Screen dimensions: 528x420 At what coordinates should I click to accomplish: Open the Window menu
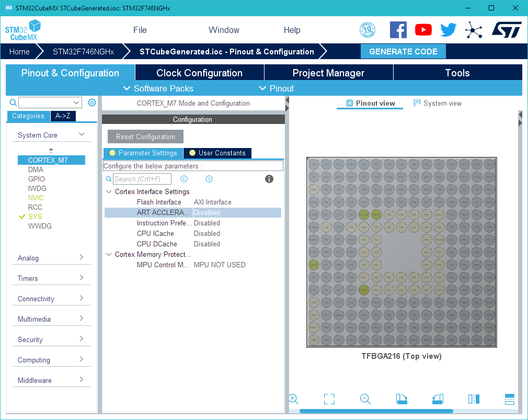click(x=224, y=30)
